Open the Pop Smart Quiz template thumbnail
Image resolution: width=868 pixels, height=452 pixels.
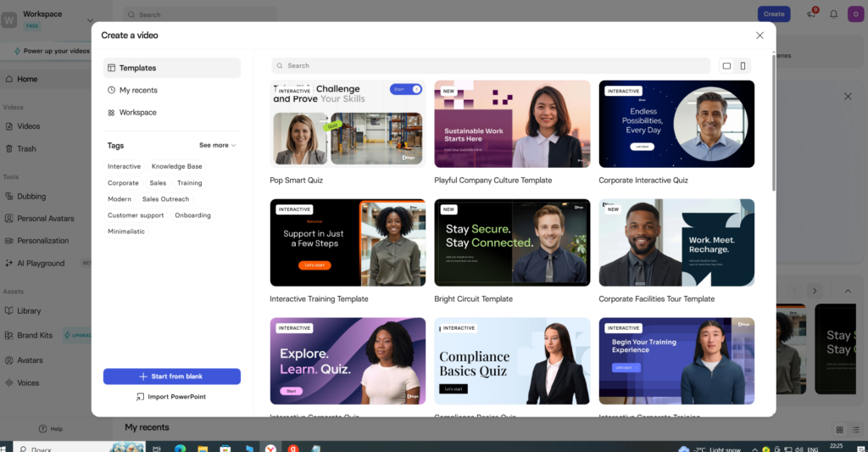348,124
